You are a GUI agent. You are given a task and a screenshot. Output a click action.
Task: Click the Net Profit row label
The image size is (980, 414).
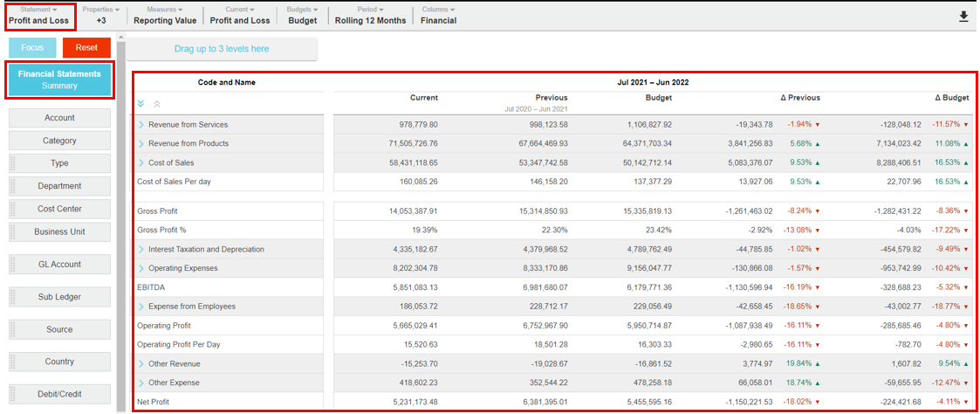[153, 402]
